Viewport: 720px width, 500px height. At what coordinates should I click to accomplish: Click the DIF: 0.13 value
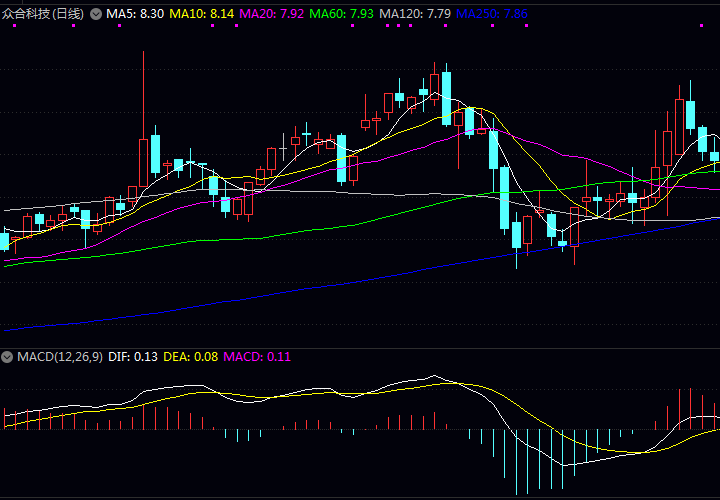point(133,357)
